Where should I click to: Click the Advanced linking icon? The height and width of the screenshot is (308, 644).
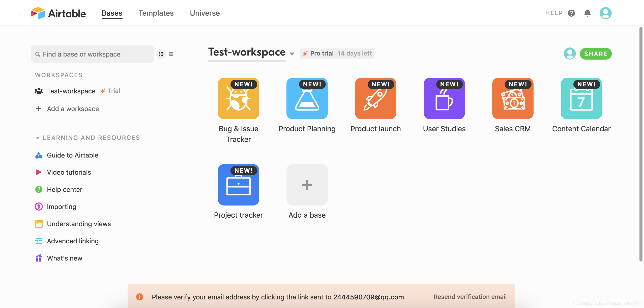point(39,241)
